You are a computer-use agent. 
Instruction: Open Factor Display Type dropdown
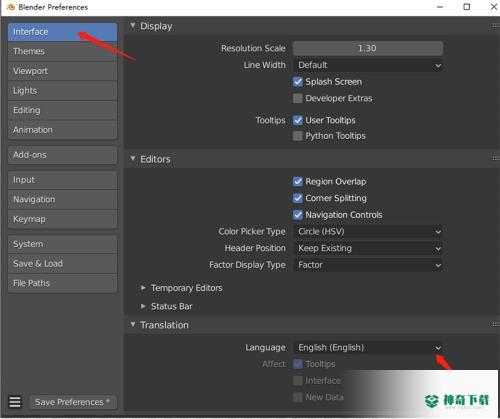[x=368, y=265]
